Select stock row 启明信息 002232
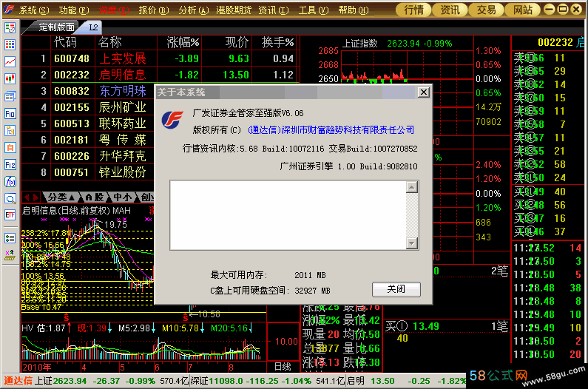 (x=160, y=75)
